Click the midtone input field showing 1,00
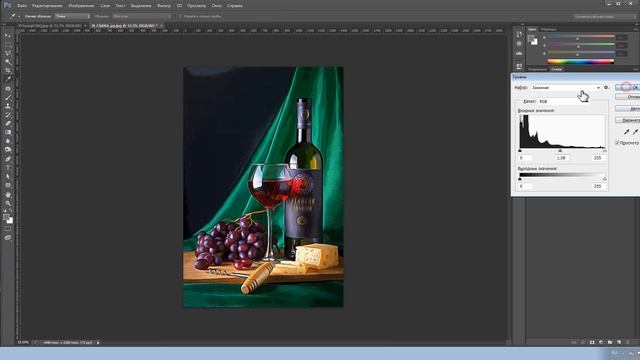 click(562, 158)
